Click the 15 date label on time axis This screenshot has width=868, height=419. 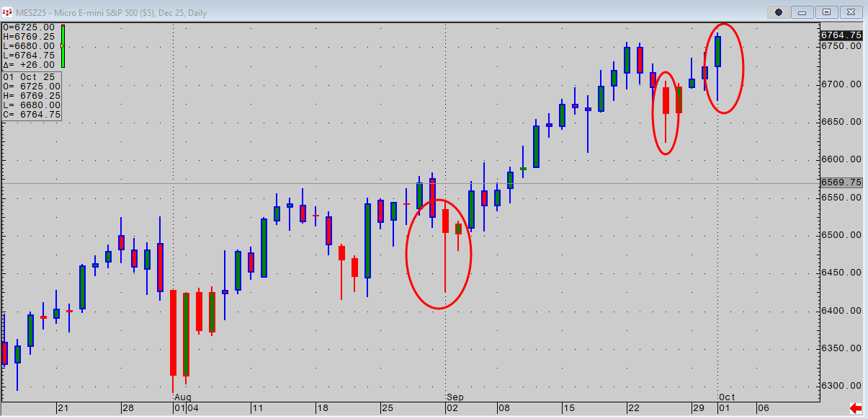(568, 409)
